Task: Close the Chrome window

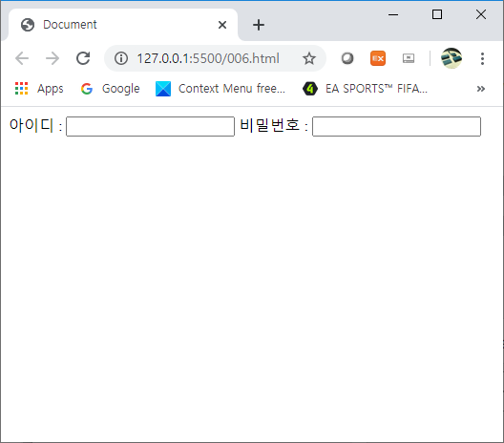Action: pyautogui.click(x=481, y=14)
